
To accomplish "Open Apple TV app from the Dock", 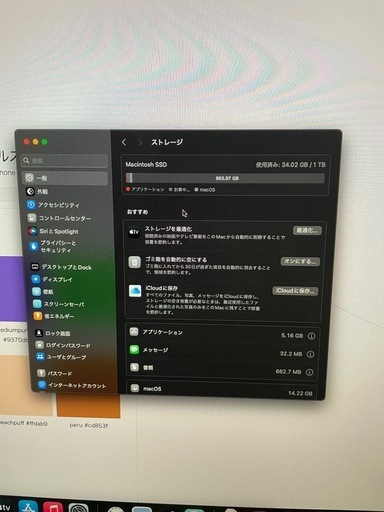I will pos(5,507).
